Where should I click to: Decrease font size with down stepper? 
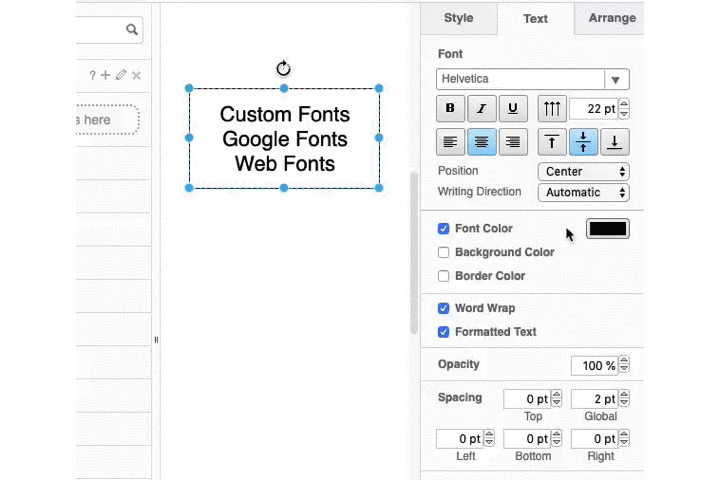point(624,113)
